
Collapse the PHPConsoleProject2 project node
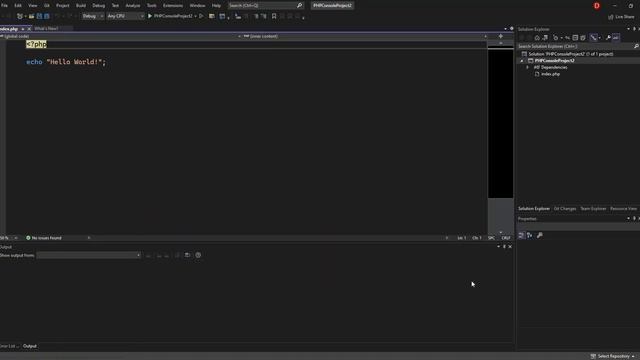522,60
